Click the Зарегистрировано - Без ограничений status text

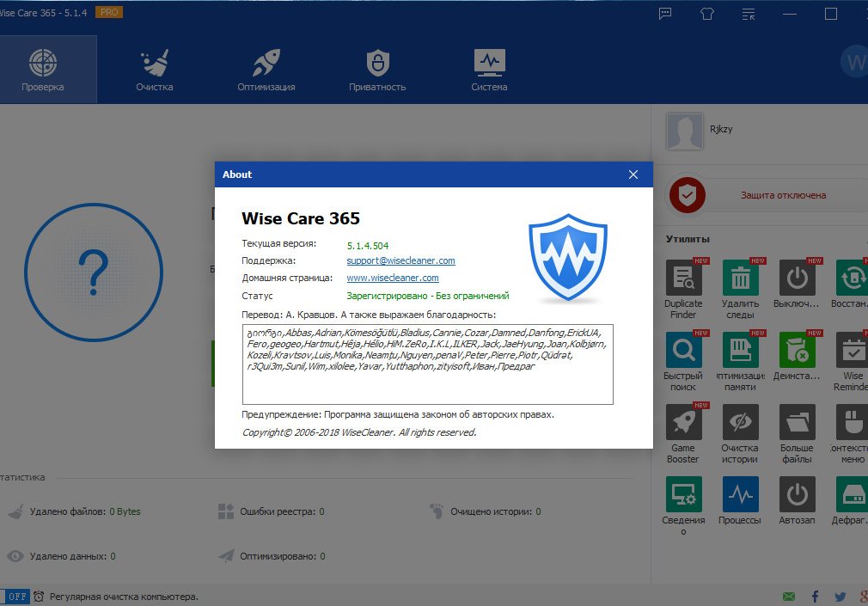(428, 296)
